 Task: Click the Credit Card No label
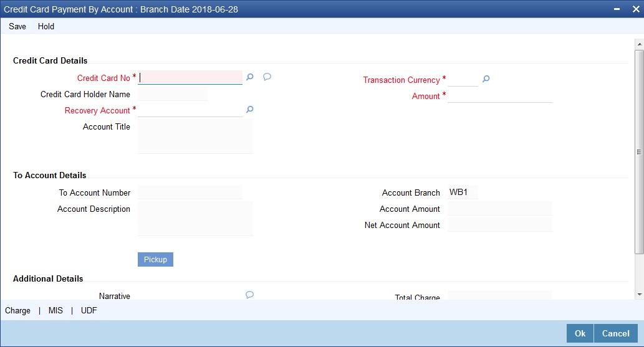[x=103, y=78]
